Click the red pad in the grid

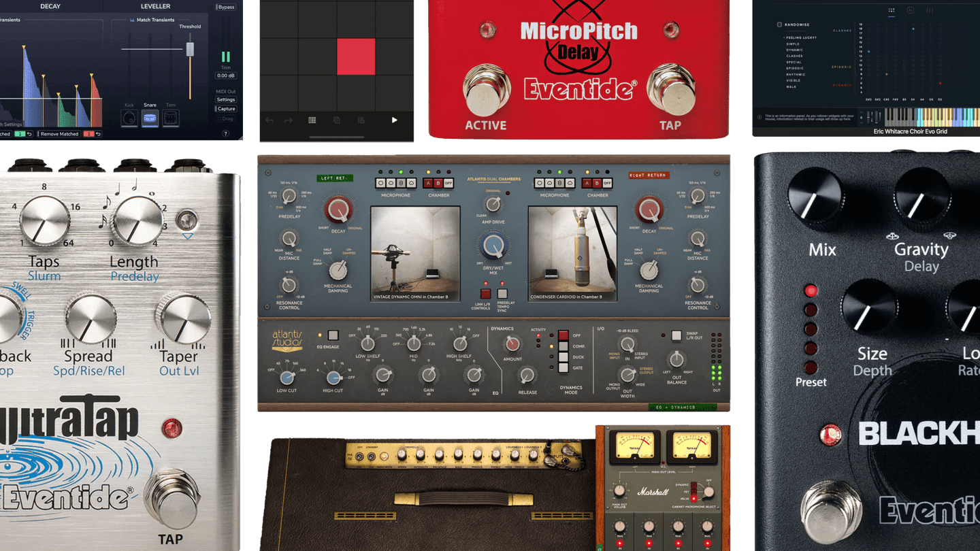[356, 56]
